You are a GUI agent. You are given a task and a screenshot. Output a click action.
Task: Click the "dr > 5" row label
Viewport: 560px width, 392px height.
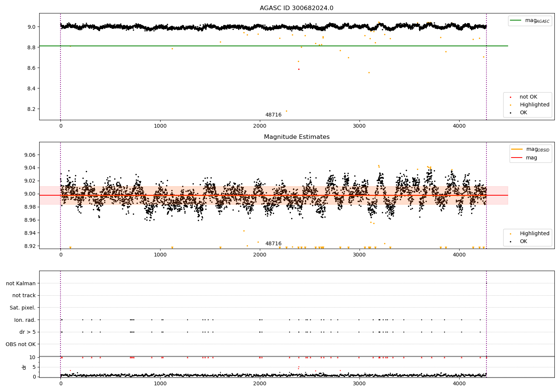[x=28, y=332]
